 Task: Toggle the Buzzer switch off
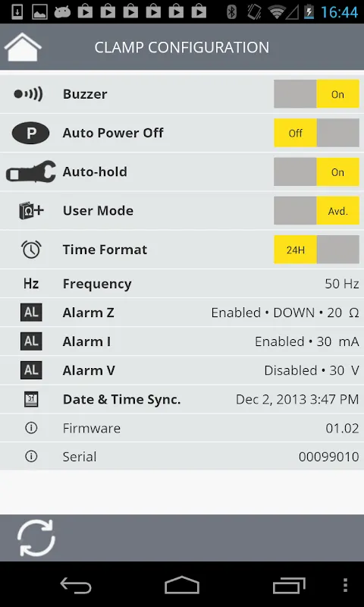click(x=316, y=94)
